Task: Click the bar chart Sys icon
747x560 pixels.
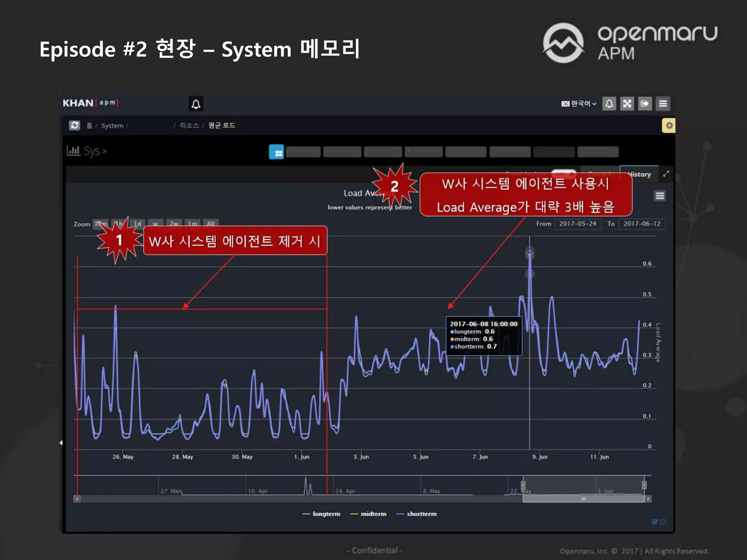Action: (x=73, y=151)
